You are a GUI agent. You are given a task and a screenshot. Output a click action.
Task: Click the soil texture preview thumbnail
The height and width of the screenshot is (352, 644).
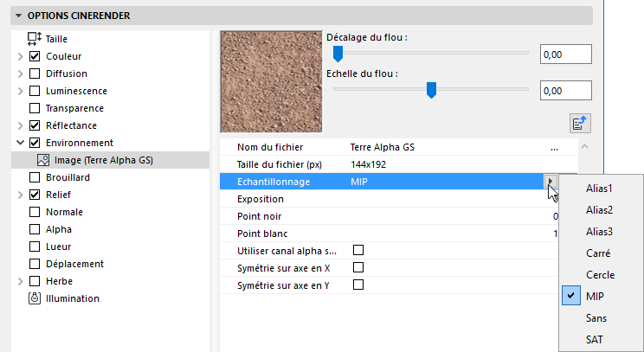272,82
